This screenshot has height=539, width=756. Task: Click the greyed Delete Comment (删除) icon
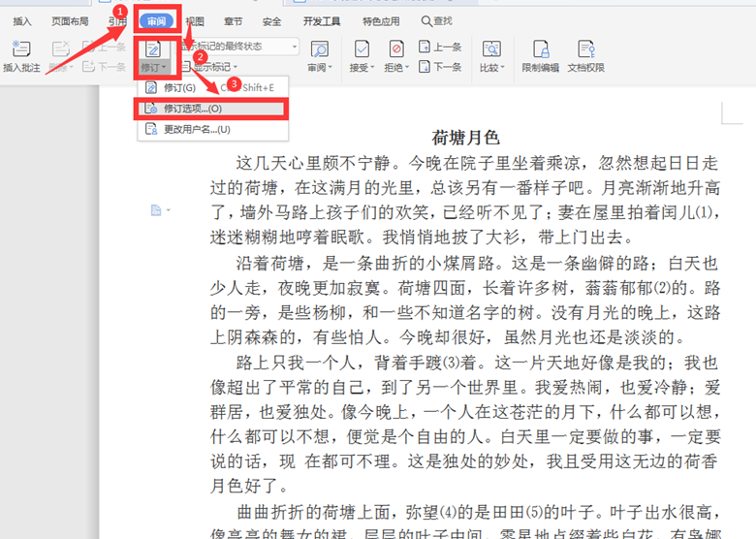tap(61, 48)
